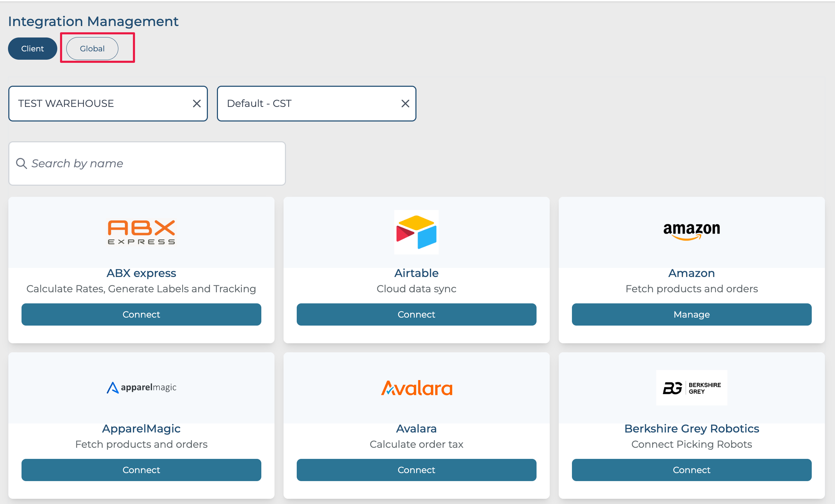Viewport: 835px width, 504px height.
Task: Click the Avalara logo
Action: [x=416, y=388]
